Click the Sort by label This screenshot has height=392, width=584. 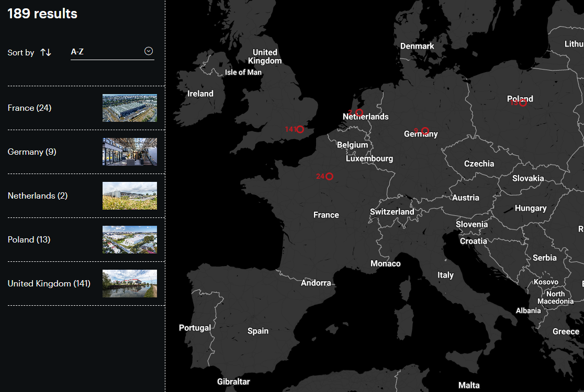(21, 53)
